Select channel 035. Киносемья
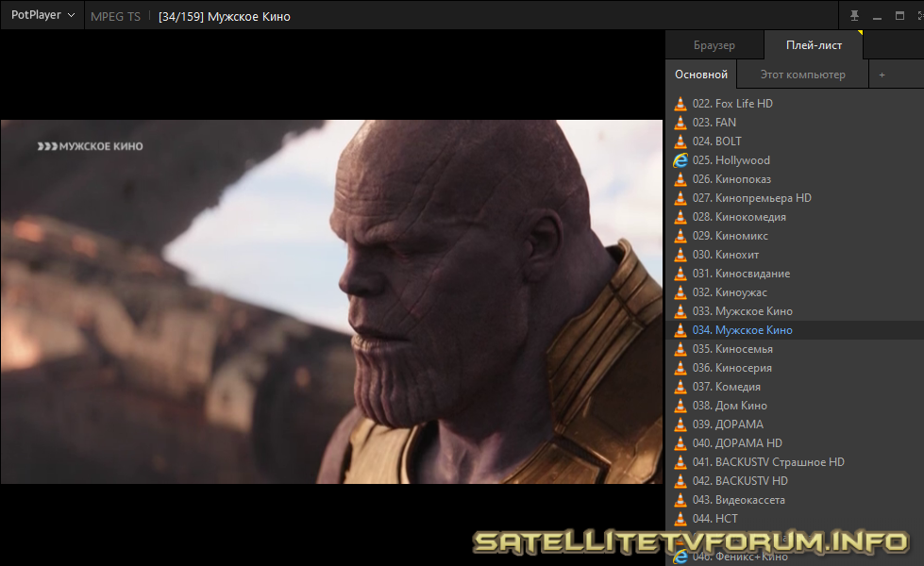 [732, 349]
